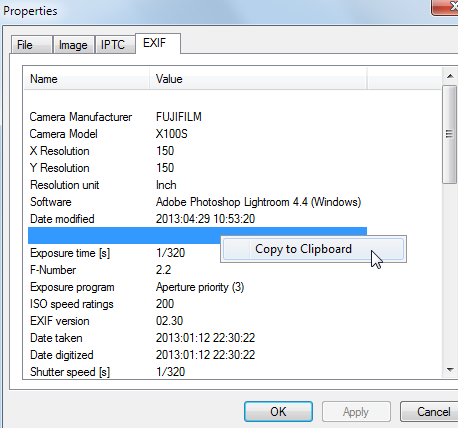Close the Properties dialog window
Screen dimensions: 458x428
pyautogui.click(x=447, y=6)
